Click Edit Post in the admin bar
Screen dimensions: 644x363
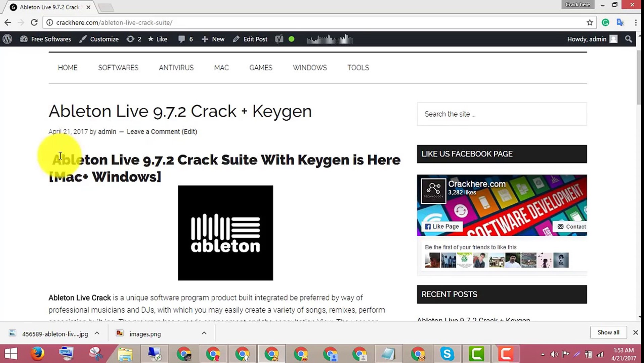(x=250, y=39)
